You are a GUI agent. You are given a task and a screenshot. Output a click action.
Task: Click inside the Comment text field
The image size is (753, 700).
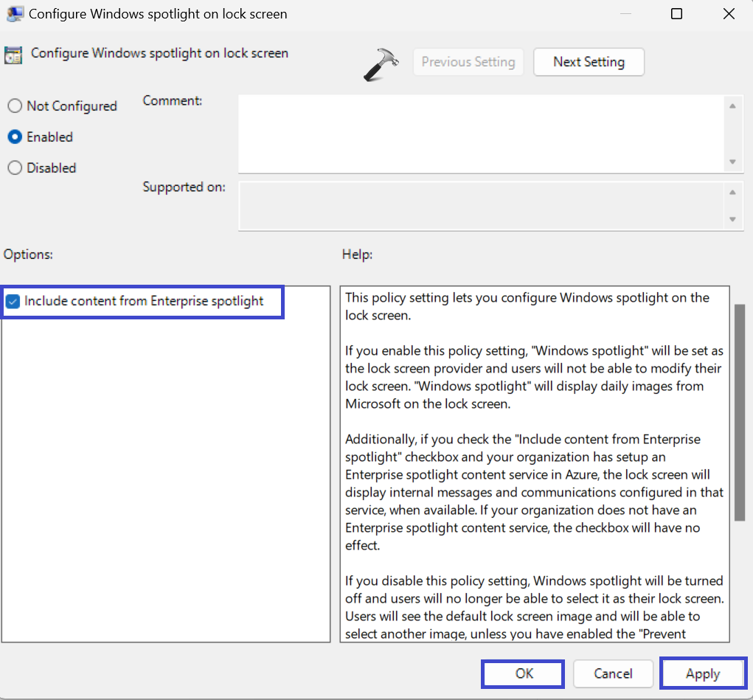[x=479, y=134]
